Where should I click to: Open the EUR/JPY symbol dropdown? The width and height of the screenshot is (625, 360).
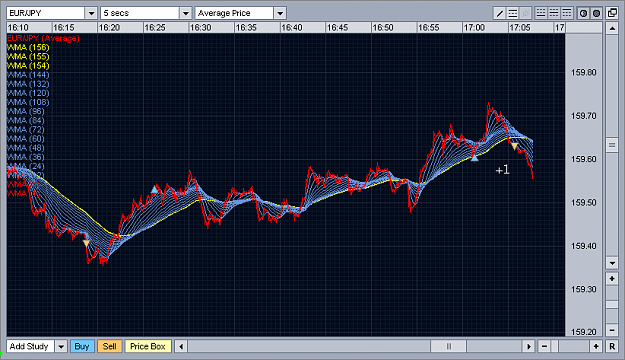[x=91, y=13]
